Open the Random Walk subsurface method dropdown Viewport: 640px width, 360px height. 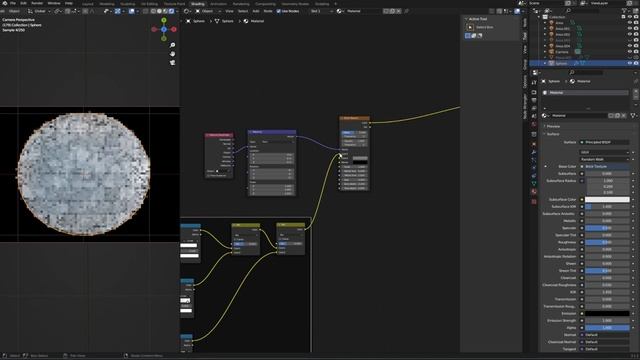pyautogui.click(x=604, y=160)
